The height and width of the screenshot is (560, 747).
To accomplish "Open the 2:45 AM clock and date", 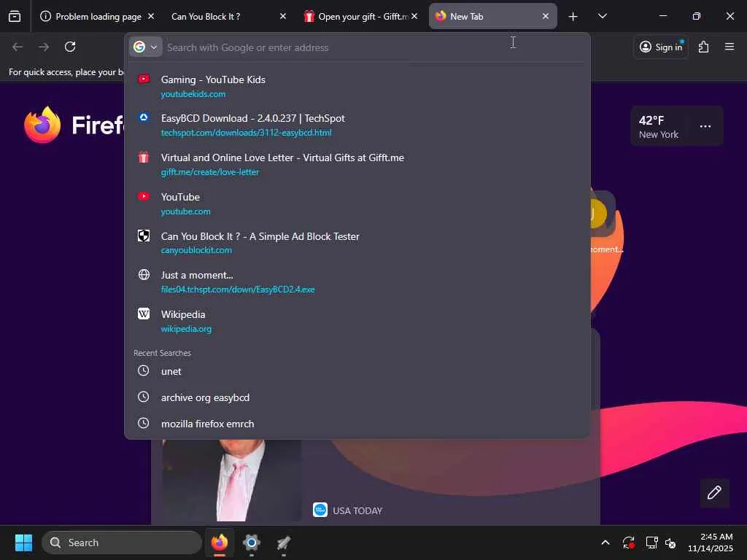I will [711, 542].
